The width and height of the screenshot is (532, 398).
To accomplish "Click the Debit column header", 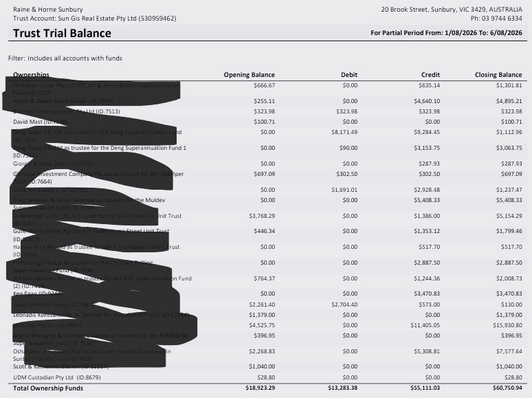I will click(x=348, y=75).
